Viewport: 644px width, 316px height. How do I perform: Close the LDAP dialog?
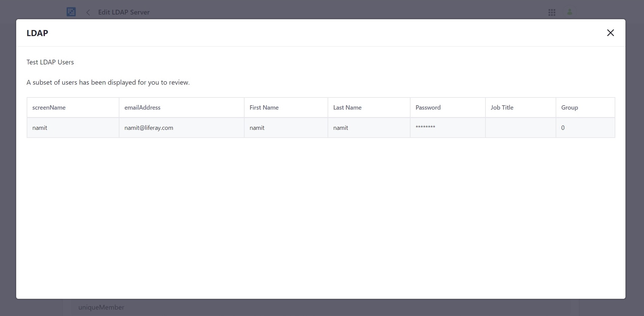[x=610, y=33]
